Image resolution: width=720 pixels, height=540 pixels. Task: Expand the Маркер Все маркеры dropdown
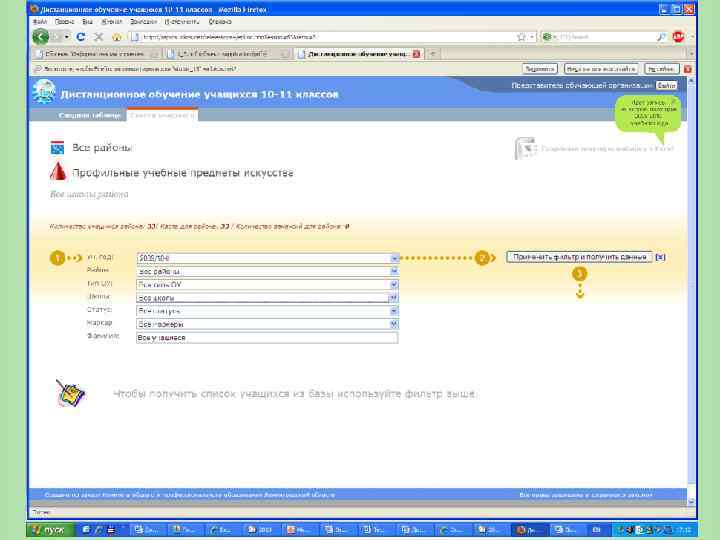(394, 324)
